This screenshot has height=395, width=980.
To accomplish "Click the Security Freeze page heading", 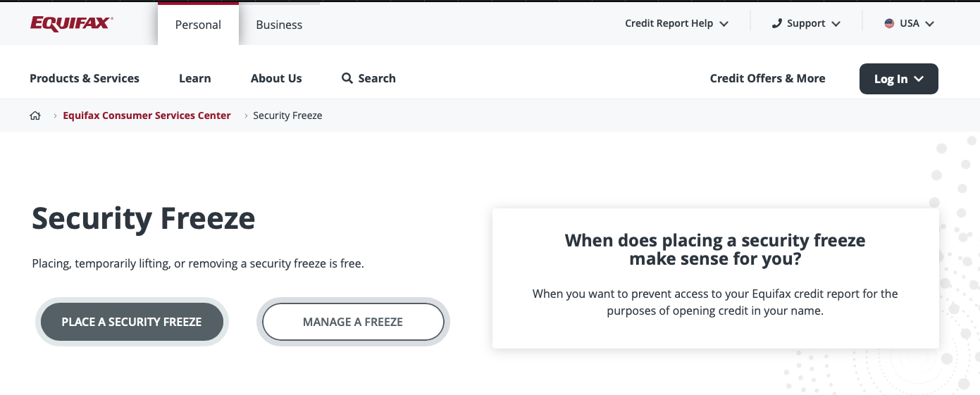I will pos(144,218).
